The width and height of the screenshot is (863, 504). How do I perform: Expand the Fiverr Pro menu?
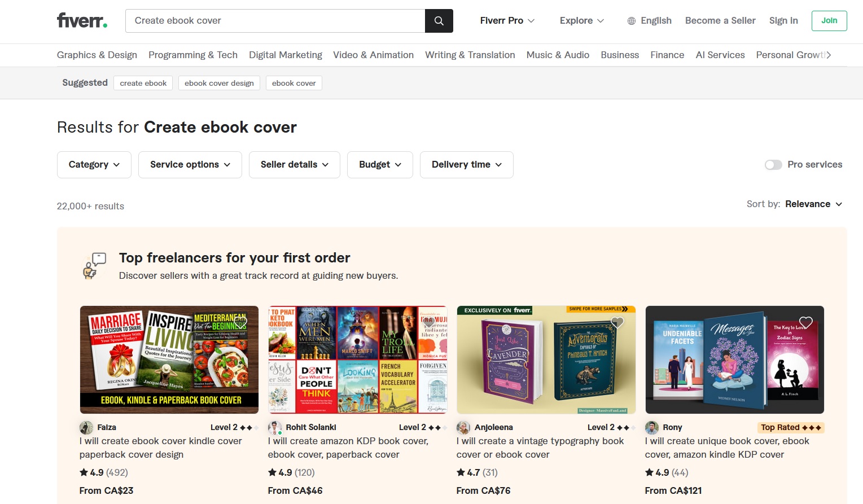tap(507, 21)
